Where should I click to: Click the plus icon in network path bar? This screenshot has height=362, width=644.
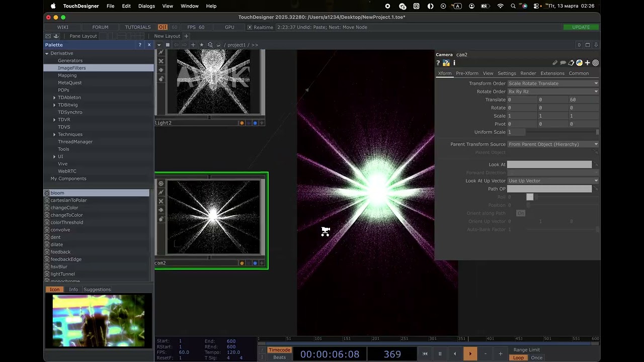click(193, 45)
